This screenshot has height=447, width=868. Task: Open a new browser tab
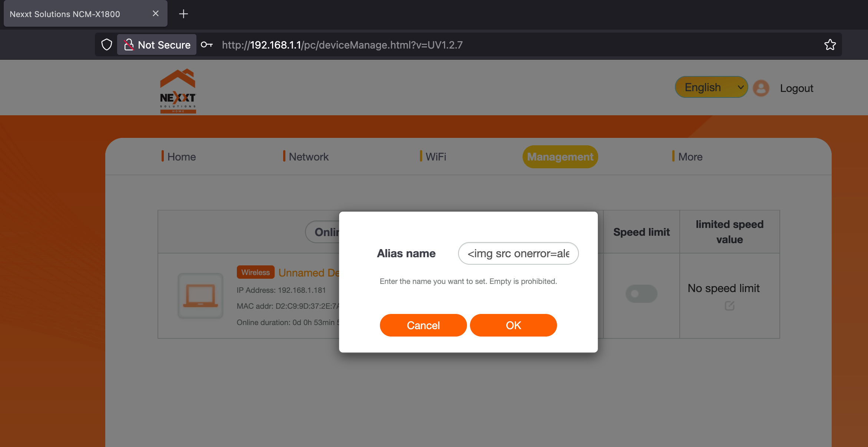(183, 14)
